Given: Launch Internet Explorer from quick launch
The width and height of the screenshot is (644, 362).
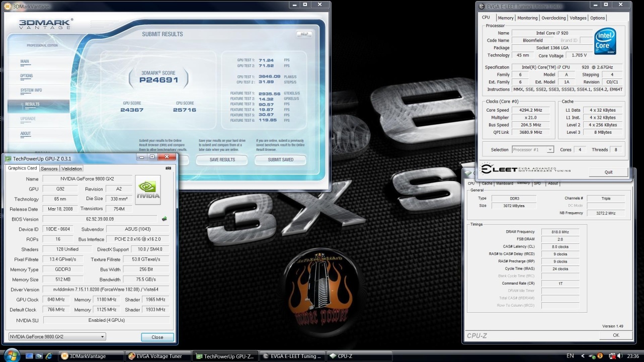Looking at the screenshot, I should click(49, 356).
